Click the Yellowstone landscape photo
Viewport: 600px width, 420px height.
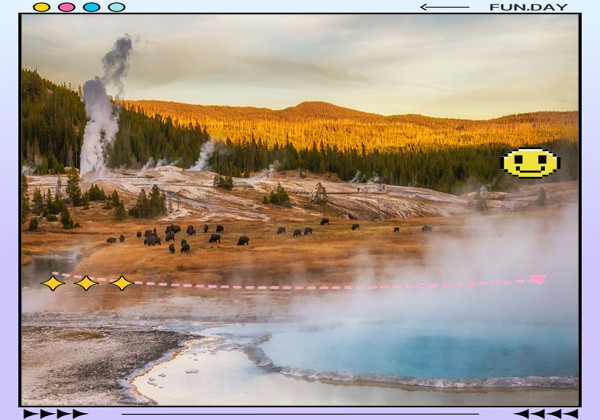coord(300,210)
